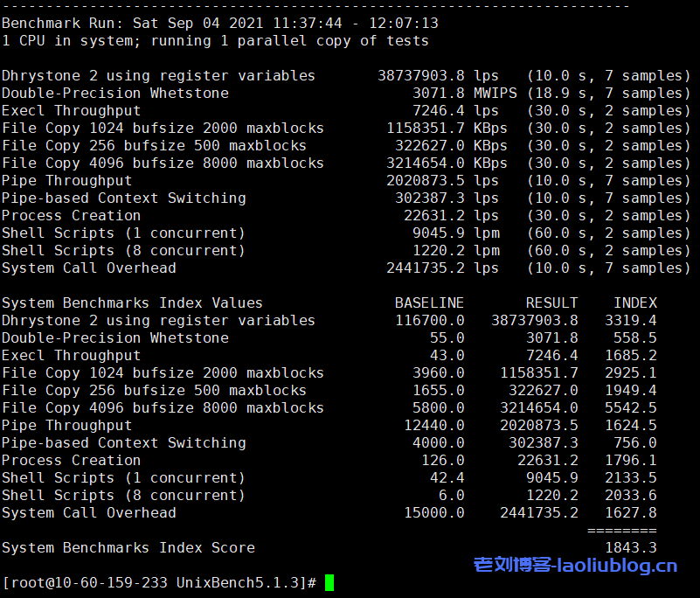Click the Shell Scripts (8 concurrent) index 2033.6
The image size is (700, 598).
pos(630,495)
